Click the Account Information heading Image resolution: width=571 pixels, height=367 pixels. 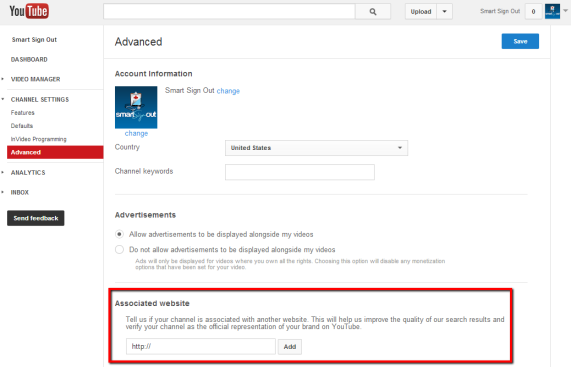pos(153,74)
